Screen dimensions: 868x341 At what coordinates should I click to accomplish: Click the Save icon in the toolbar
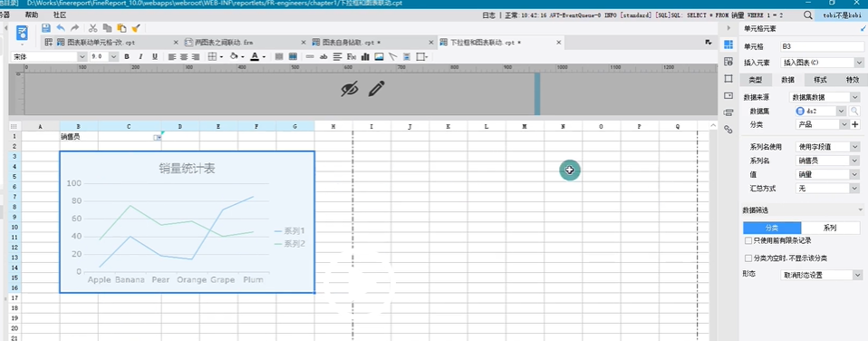46,28
